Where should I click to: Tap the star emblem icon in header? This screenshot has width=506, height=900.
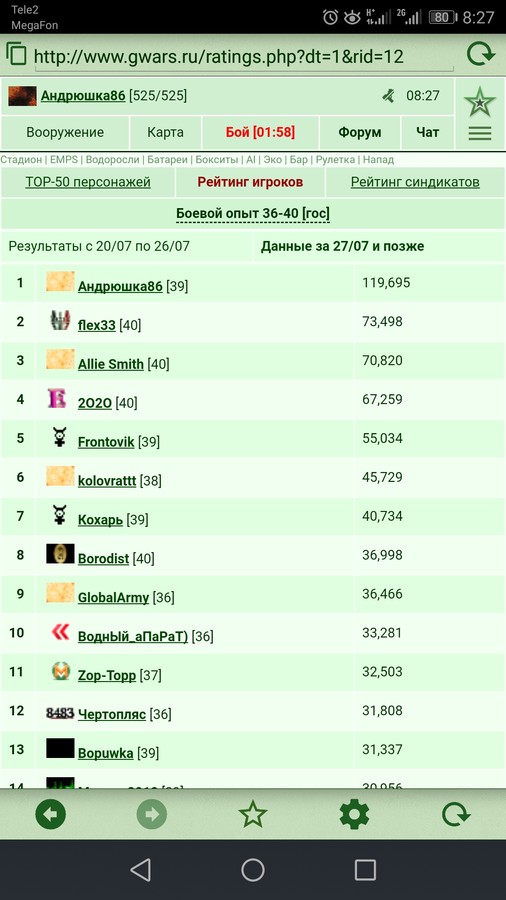point(480,103)
